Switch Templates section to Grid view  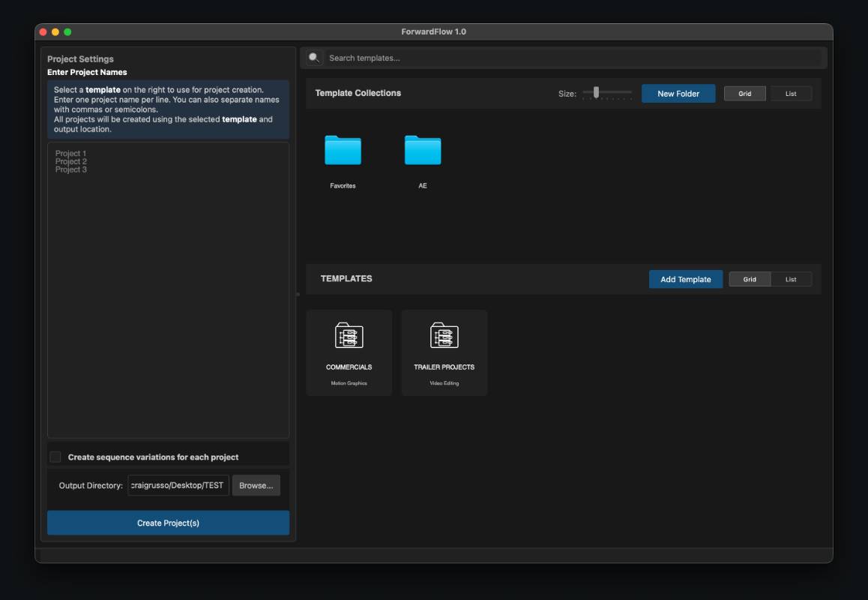[x=750, y=279]
